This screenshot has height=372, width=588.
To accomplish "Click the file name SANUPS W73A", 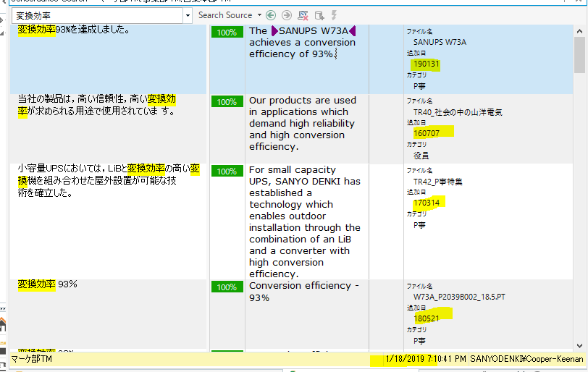I will tap(440, 42).
